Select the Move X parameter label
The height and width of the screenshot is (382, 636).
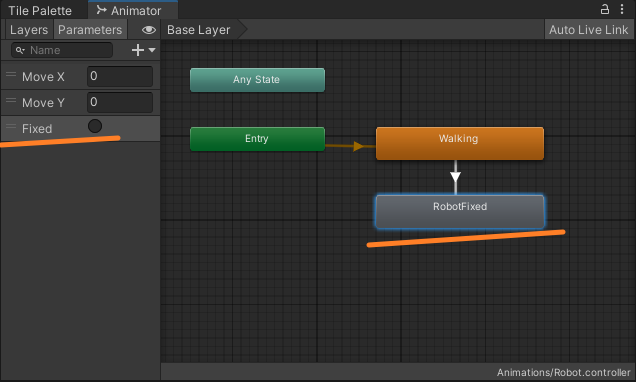(43, 77)
